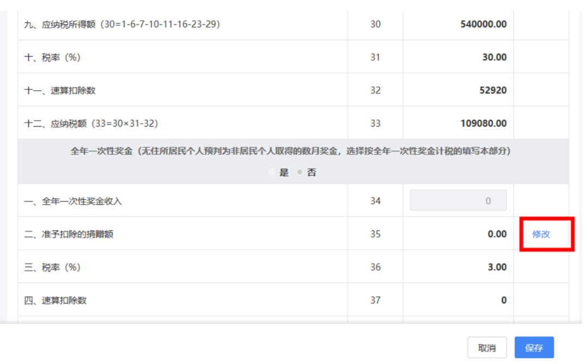Click the 全年一次性奖金收入 input field
This screenshot has height=364, width=588.
(458, 201)
